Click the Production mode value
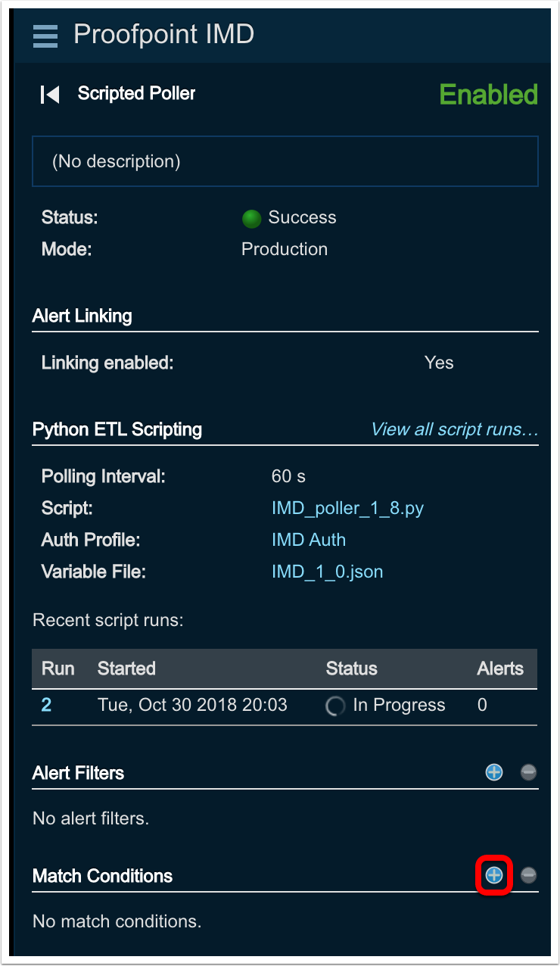 click(284, 249)
